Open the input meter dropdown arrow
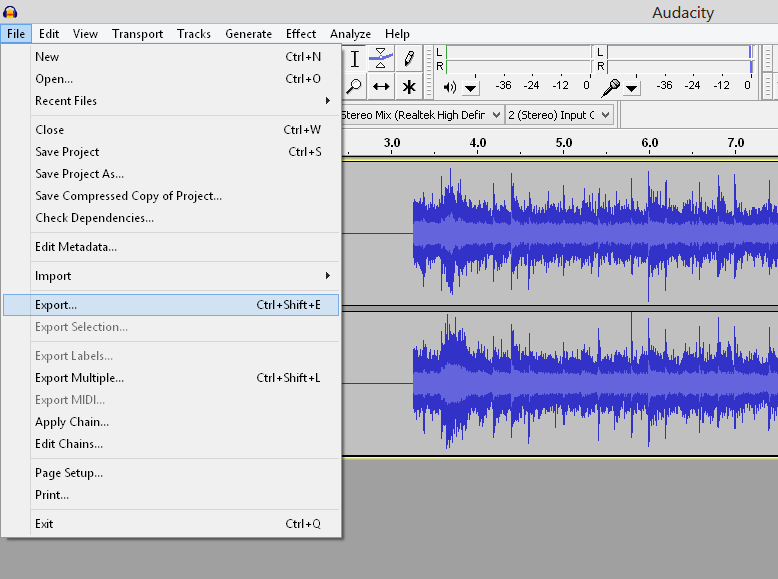Viewport: 778px width, 579px height. tap(631, 89)
